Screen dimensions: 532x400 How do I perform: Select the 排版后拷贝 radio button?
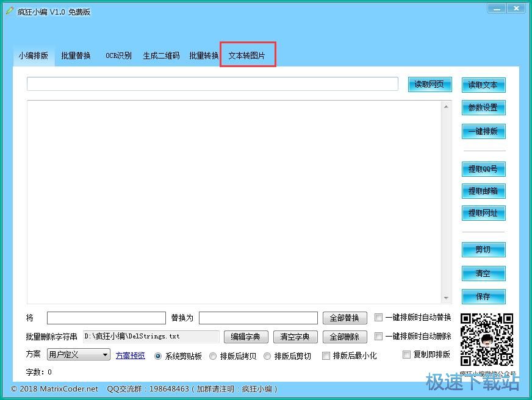(x=214, y=355)
